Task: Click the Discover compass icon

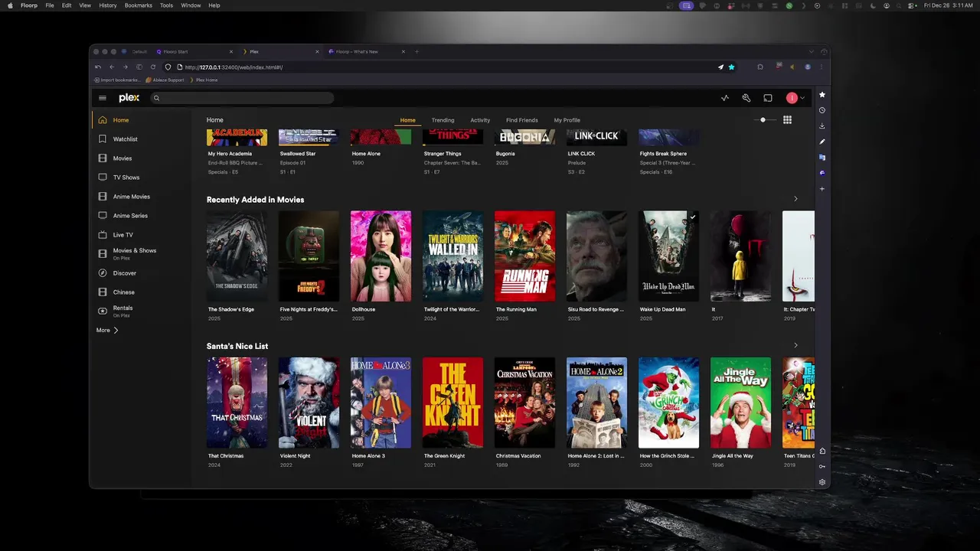Action: pyautogui.click(x=103, y=273)
